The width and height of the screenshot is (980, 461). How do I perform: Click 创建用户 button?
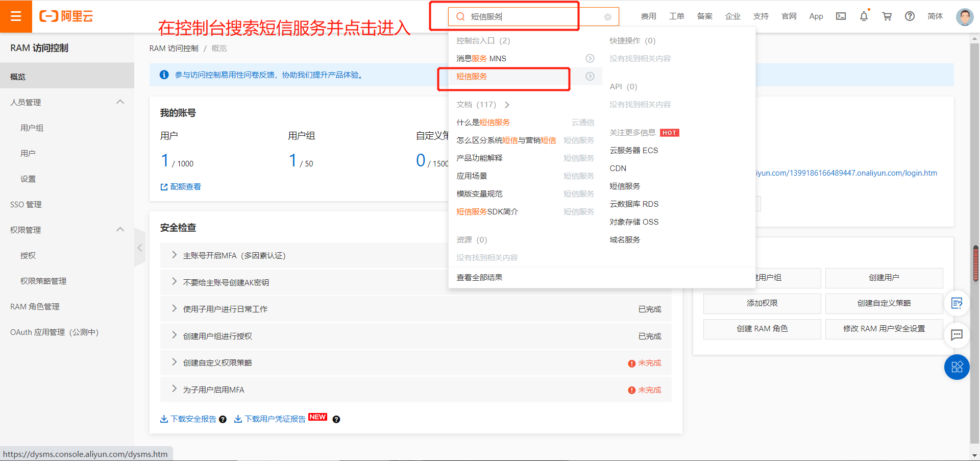click(x=884, y=278)
